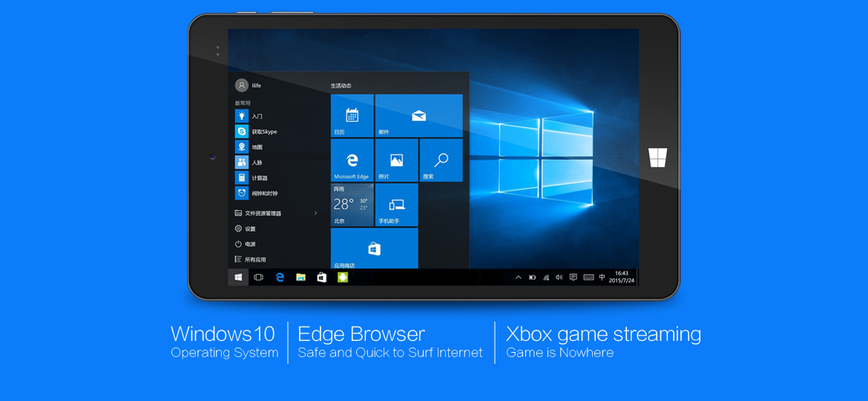Expand the hidden tray icons arrow
The image size is (868, 401).
[518, 278]
